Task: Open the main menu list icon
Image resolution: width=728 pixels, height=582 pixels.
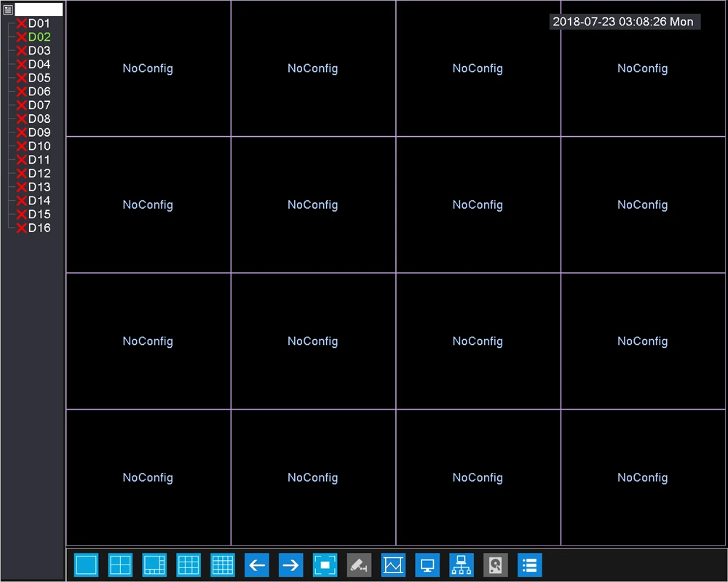Action: (530, 565)
